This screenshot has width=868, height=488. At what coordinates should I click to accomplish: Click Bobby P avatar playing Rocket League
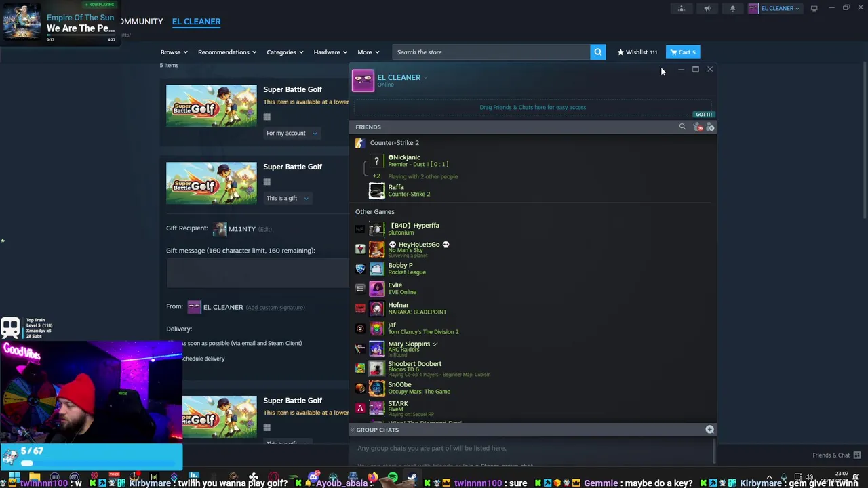[376, 268]
